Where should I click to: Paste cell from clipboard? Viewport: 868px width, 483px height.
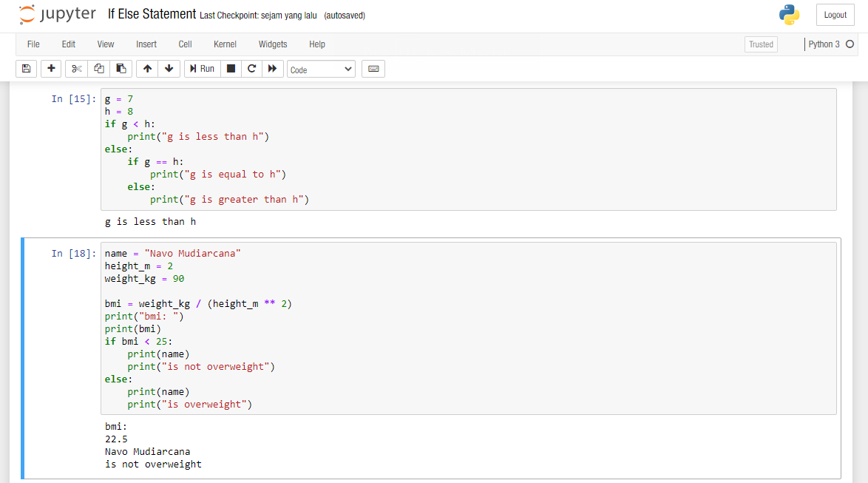pos(121,68)
